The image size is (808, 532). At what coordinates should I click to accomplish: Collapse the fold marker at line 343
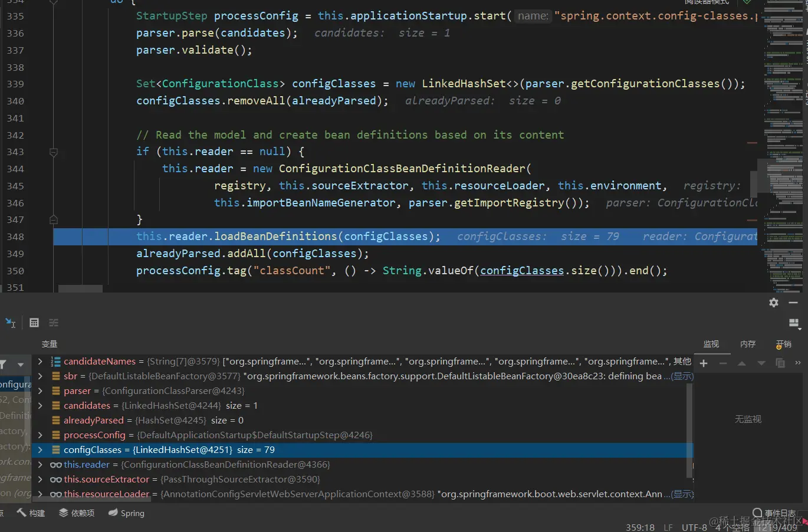[54, 152]
